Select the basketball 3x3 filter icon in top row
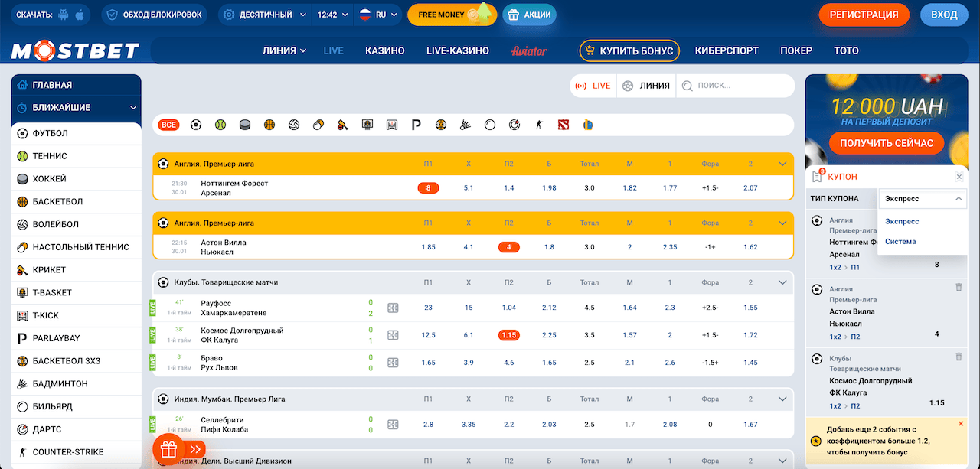 point(440,125)
